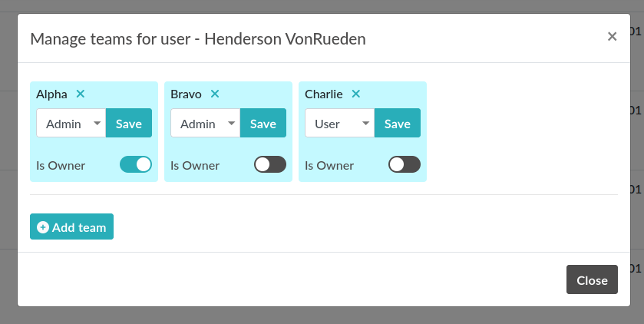
Task: Click the plus icon beside Add team
Action: [x=43, y=227]
